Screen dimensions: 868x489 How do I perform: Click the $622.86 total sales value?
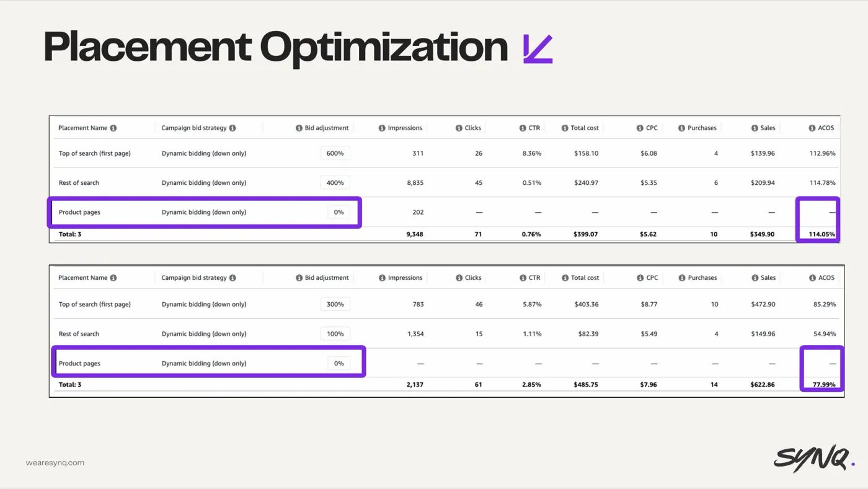763,385
